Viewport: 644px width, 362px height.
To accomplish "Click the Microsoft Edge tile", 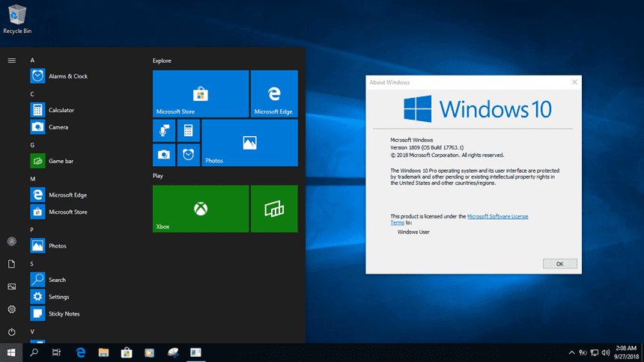I will [274, 93].
